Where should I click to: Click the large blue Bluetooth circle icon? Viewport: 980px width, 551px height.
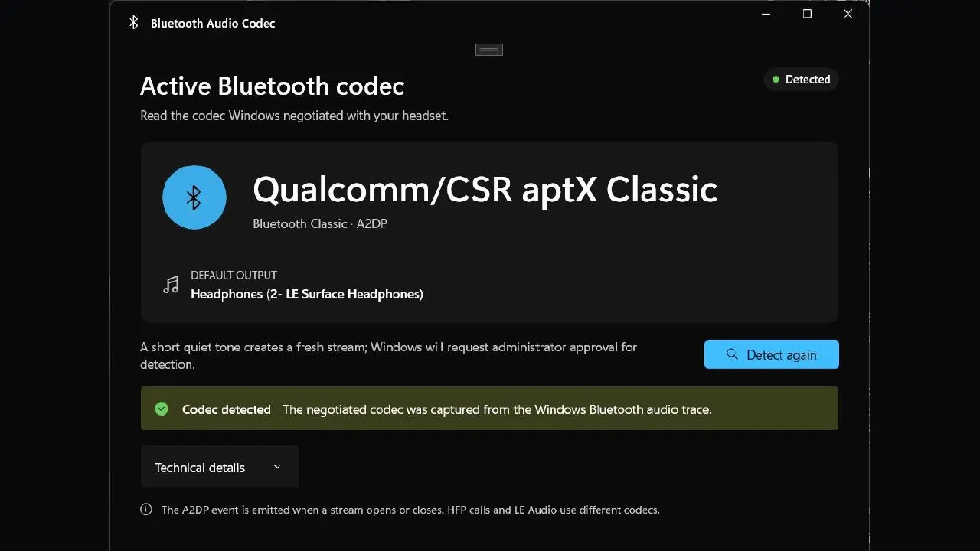pos(194,197)
